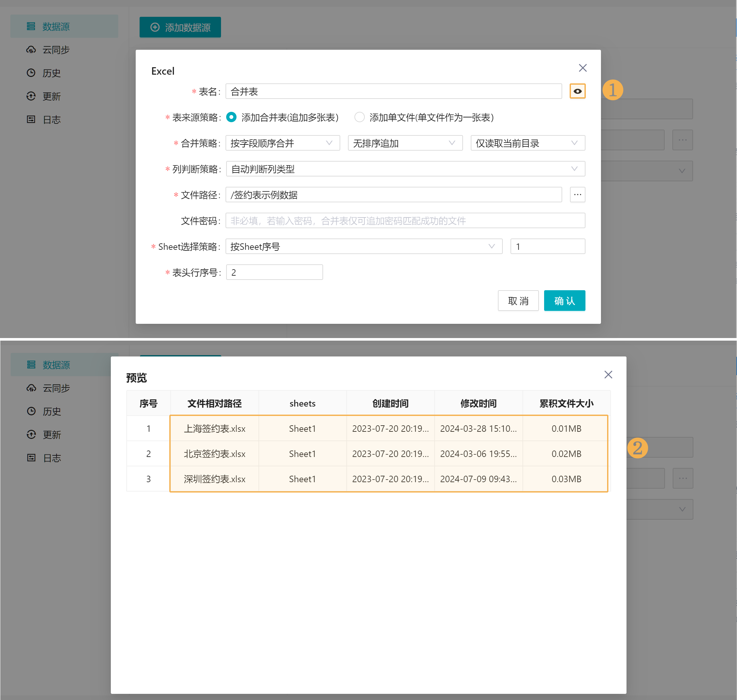The image size is (737, 700).
Task: Click the file path browse ellipsis button
Action: point(577,195)
